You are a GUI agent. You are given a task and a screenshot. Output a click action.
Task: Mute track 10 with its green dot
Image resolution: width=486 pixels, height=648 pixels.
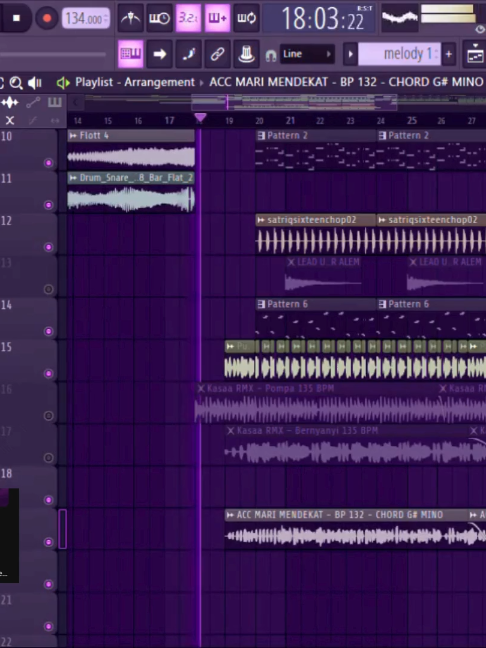48,163
